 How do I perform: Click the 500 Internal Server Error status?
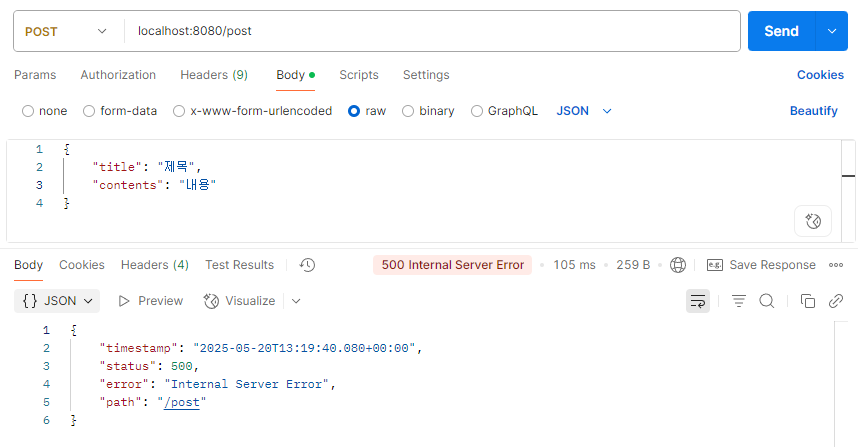pyautogui.click(x=453, y=265)
